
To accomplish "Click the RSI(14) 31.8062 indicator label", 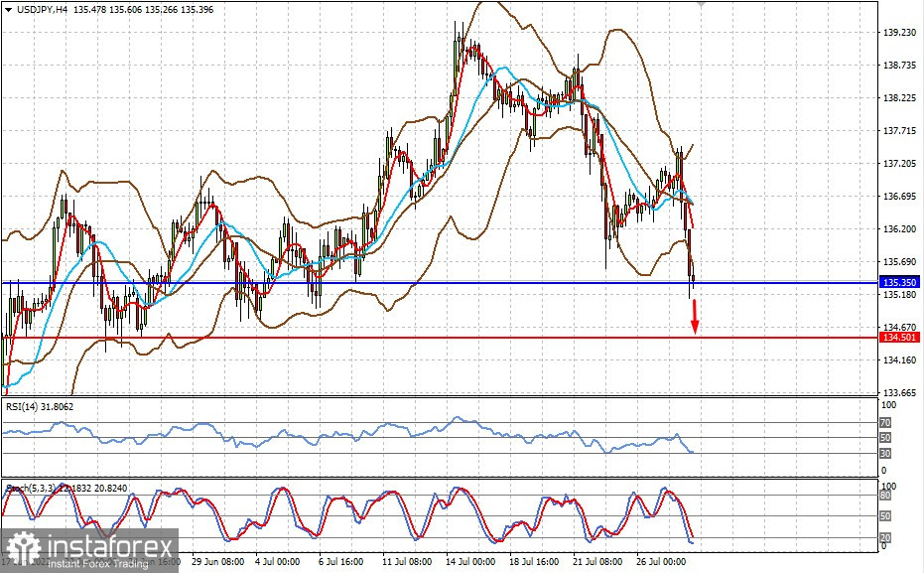I will coord(40,407).
